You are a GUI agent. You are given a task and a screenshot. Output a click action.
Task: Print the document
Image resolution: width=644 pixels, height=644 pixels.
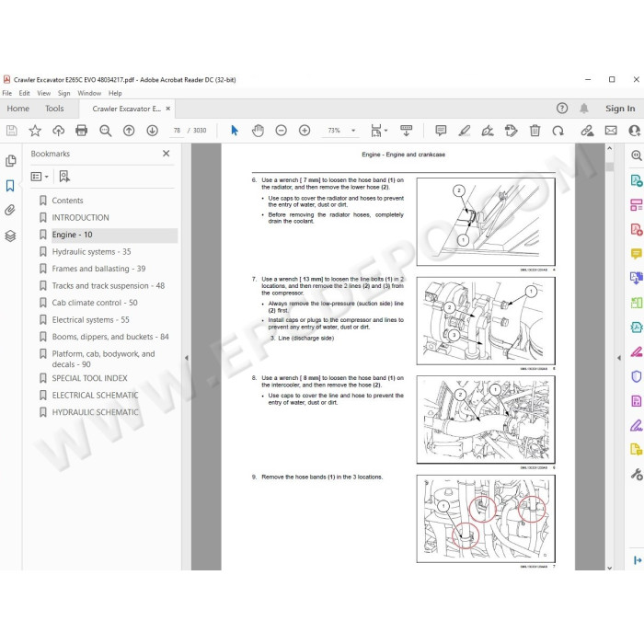(82, 131)
